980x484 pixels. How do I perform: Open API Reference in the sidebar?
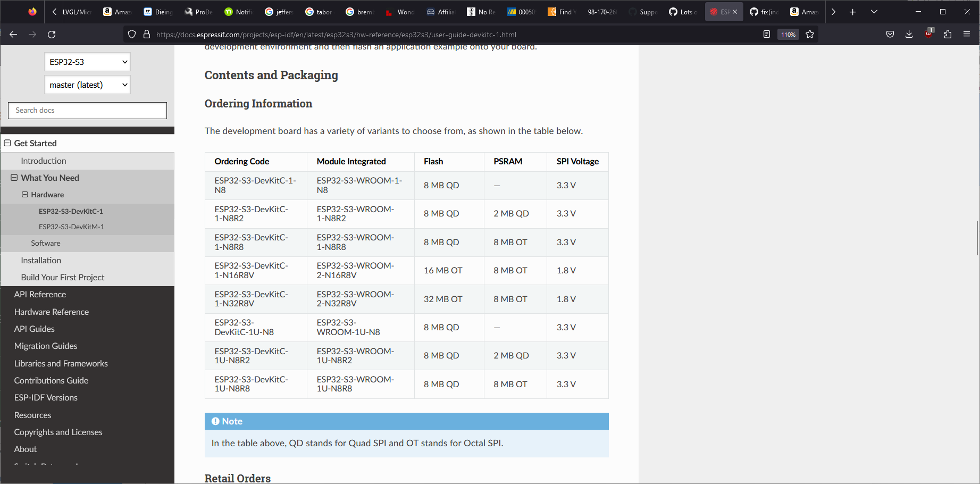tap(40, 294)
